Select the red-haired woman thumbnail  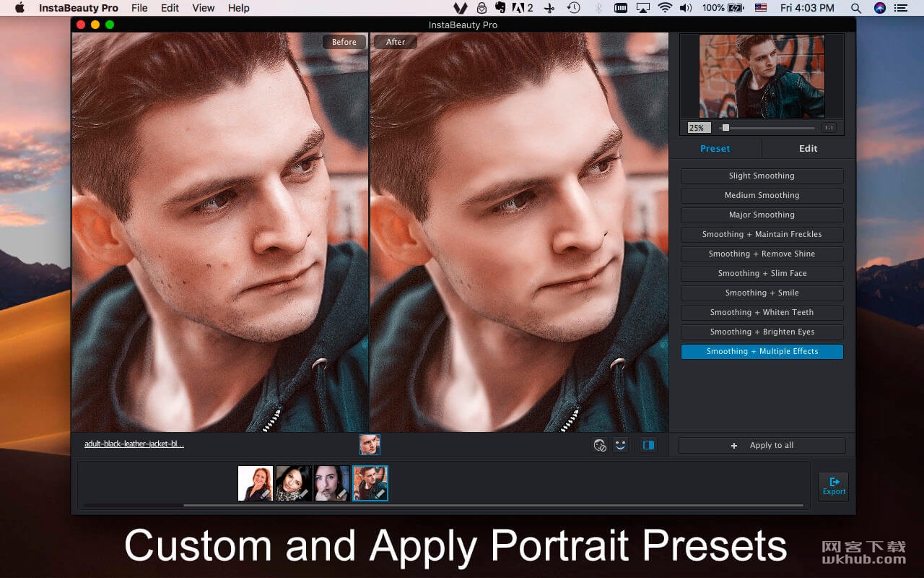click(256, 483)
